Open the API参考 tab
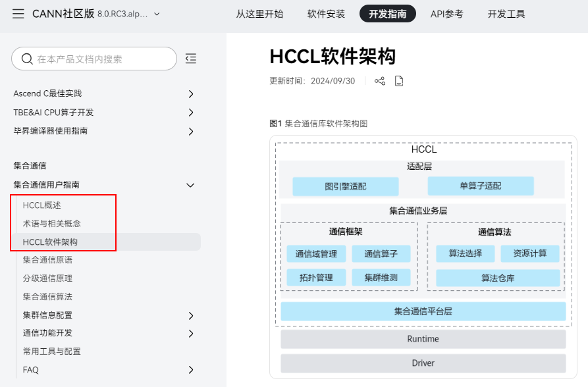The height and width of the screenshot is (387, 588). (x=446, y=14)
